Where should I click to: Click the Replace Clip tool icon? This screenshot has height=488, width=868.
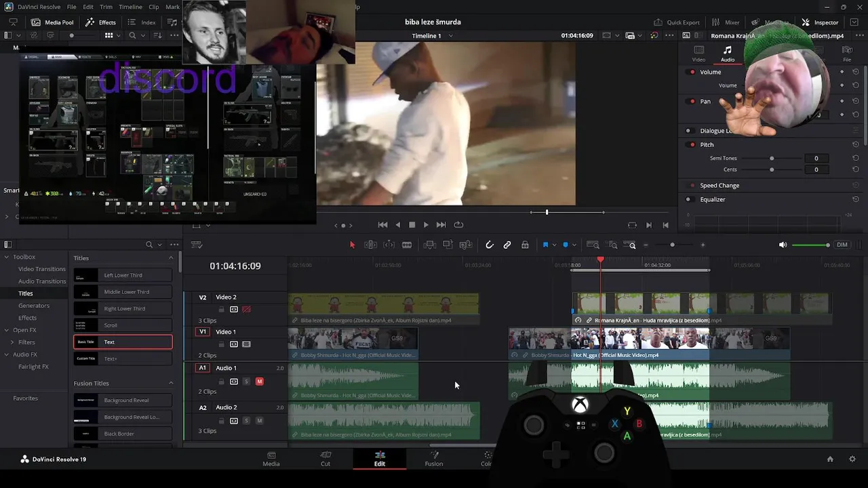point(466,245)
